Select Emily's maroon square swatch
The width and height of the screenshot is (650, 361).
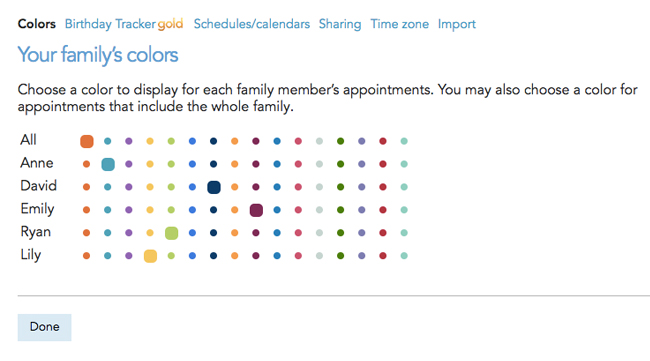click(256, 210)
